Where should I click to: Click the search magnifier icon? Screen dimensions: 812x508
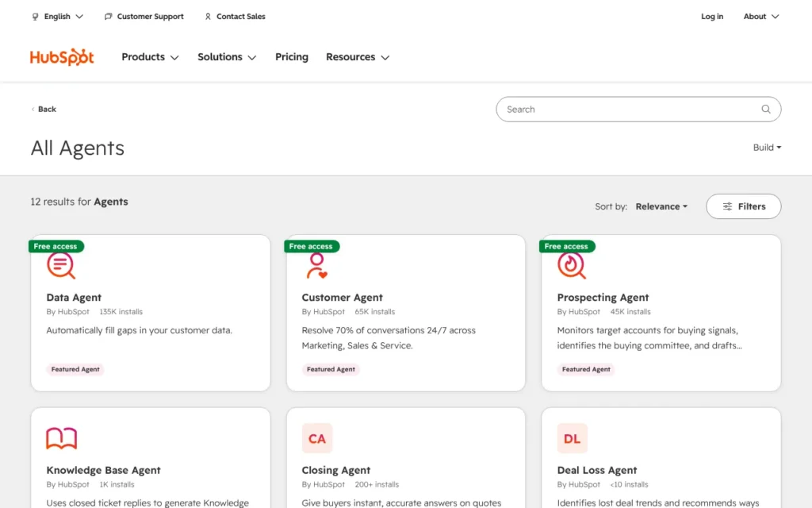(x=766, y=110)
